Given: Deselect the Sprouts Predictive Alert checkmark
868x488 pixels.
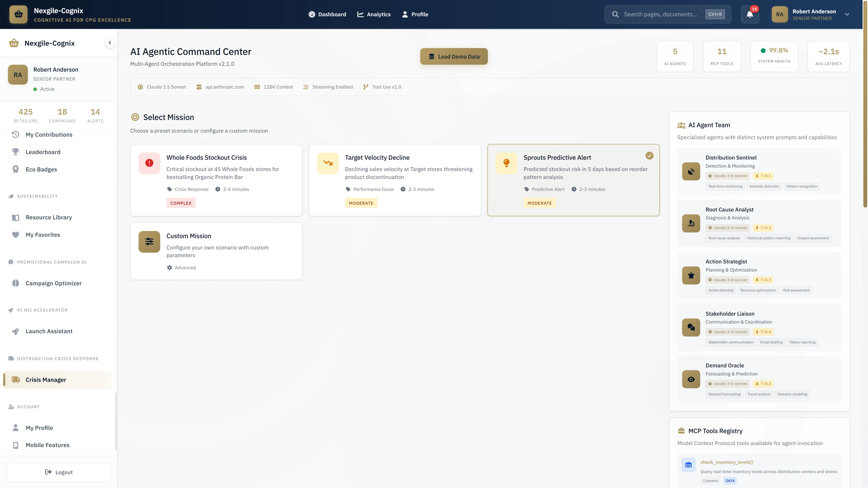Looking at the screenshot, I should coord(650,156).
